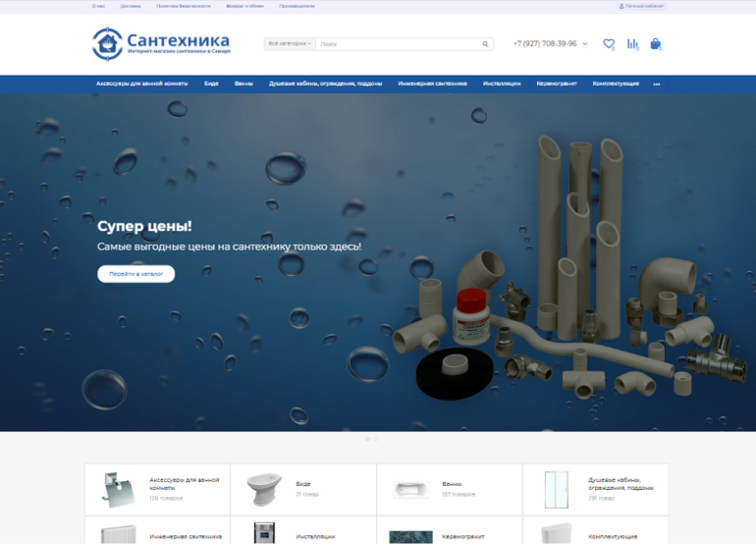Open the Биде category toilet thumbnail

(261, 489)
